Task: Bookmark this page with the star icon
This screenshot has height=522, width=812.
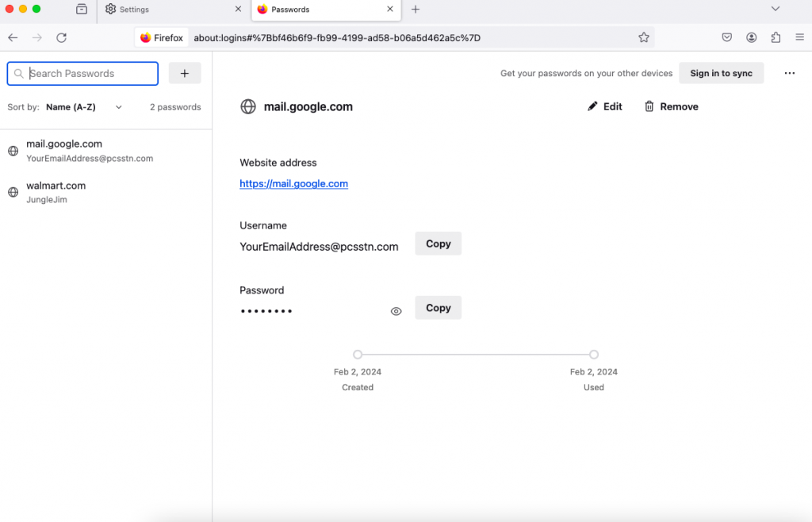Action: (x=643, y=37)
